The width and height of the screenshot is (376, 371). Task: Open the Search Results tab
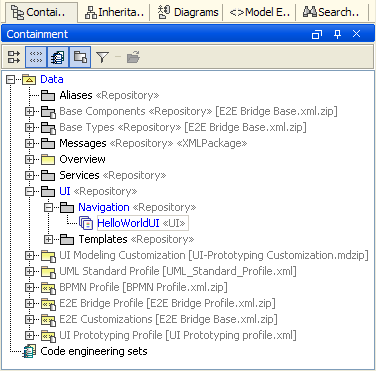pyautogui.click(x=331, y=12)
